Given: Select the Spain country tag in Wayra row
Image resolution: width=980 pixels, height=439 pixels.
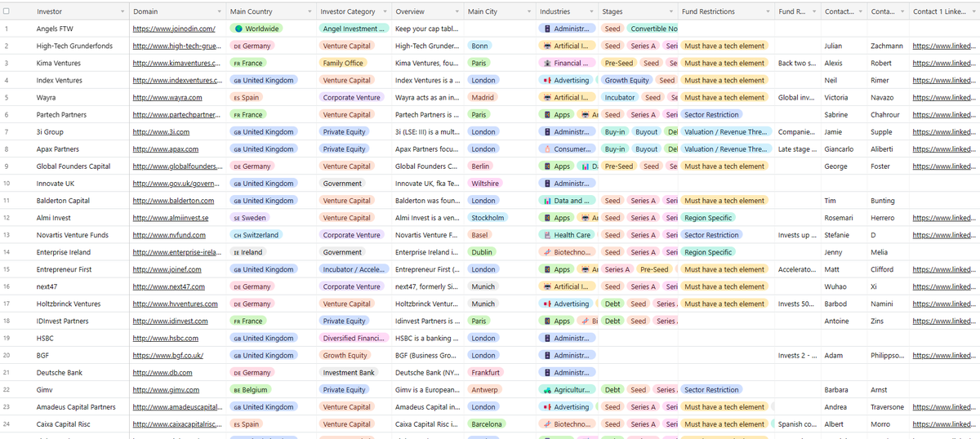Looking at the screenshot, I should coord(247,97).
